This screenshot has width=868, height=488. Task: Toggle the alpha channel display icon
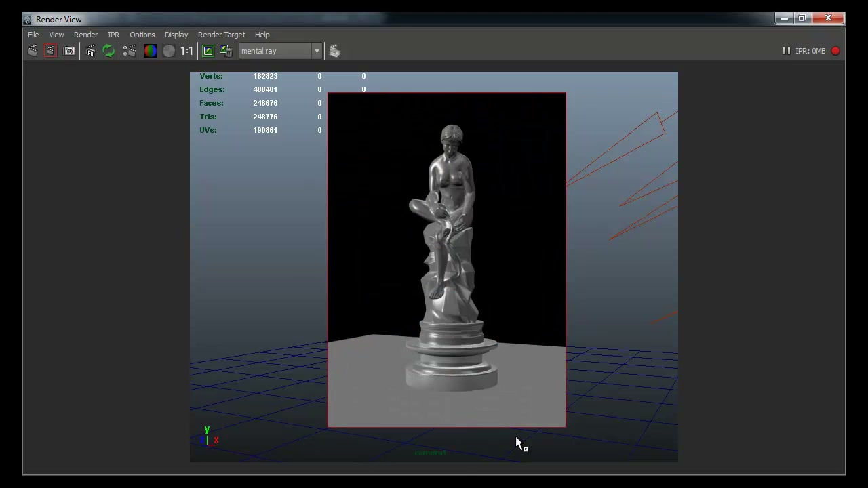(169, 51)
